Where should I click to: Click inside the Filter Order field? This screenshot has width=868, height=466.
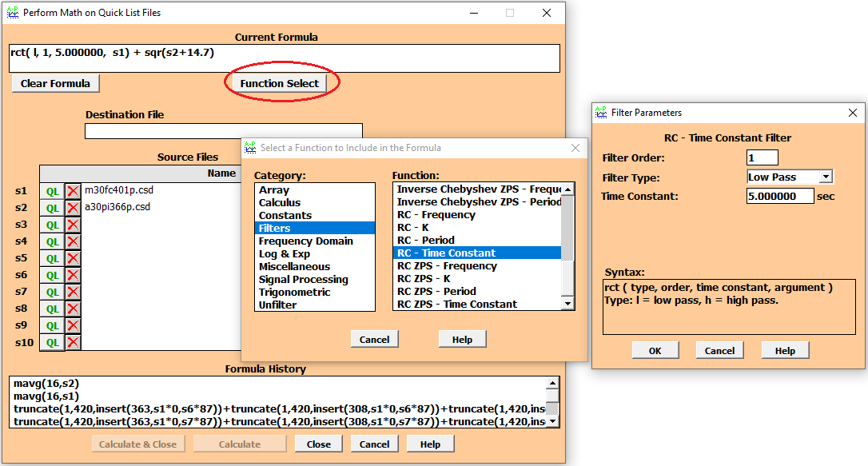tap(762, 157)
